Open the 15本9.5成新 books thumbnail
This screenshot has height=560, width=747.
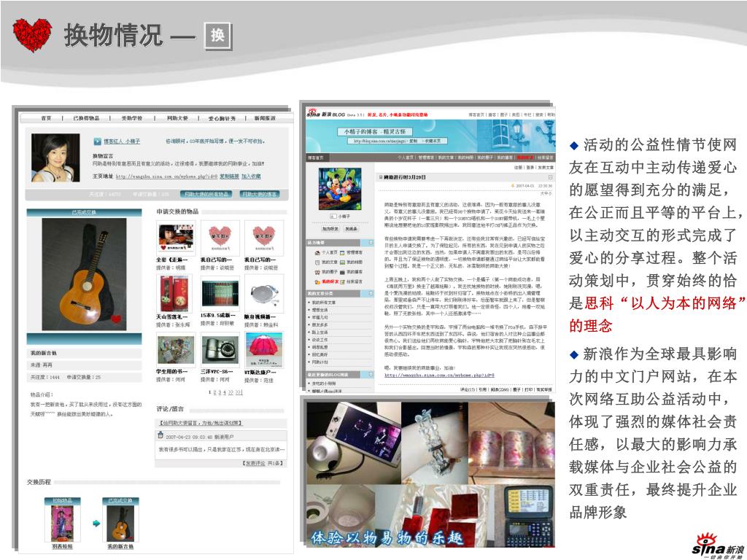pos(220,293)
